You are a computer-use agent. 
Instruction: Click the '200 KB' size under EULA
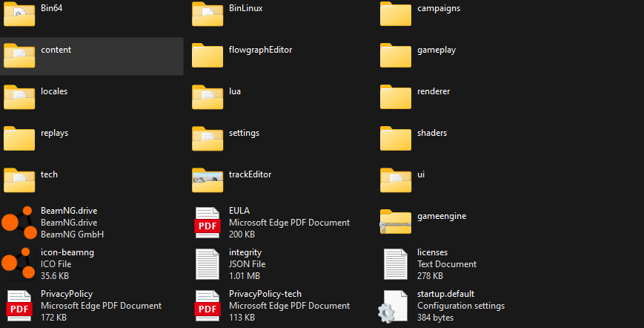(x=242, y=234)
